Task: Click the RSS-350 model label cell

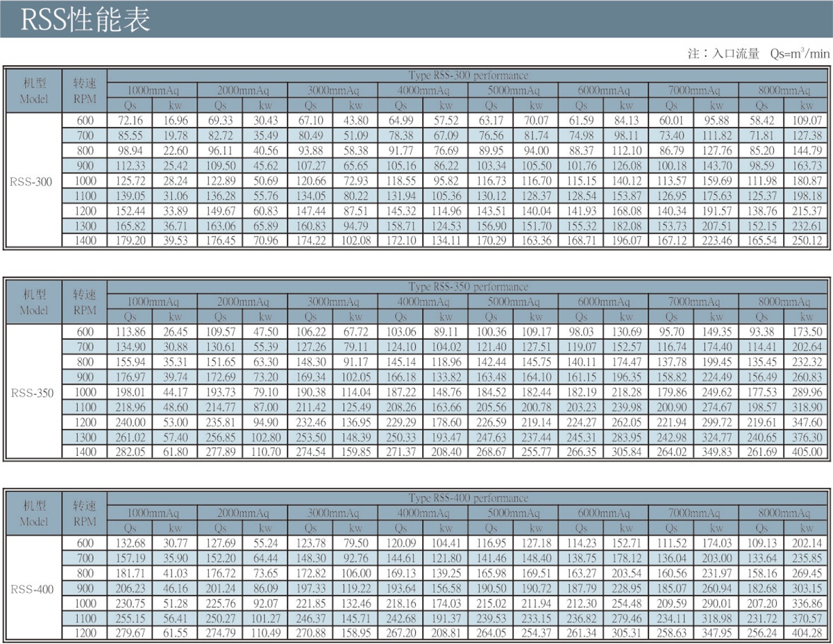Action: pyautogui.click(x=33, y=392)
